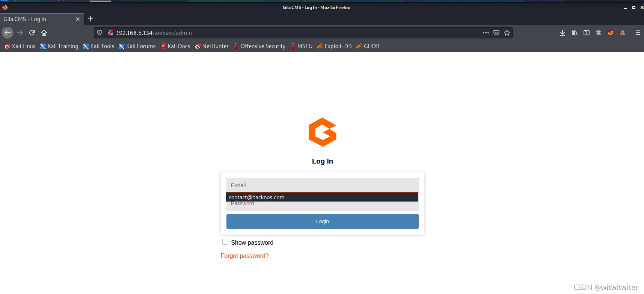Viewport: 644px width, 294px height.
Task: Open Offensive Security bookmark
Action: click(259, 46)
